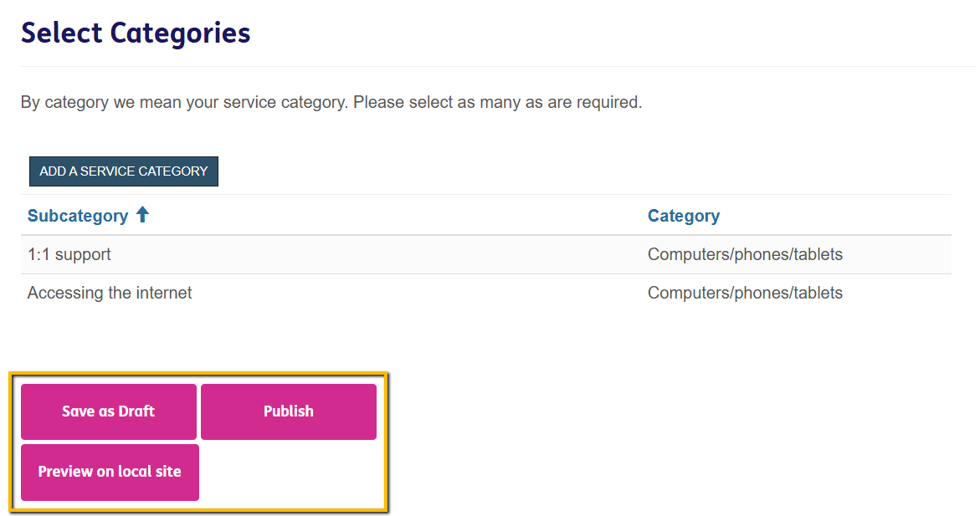Click the 'By category we mean' sentence
The image size is (980, 516).
184,103
